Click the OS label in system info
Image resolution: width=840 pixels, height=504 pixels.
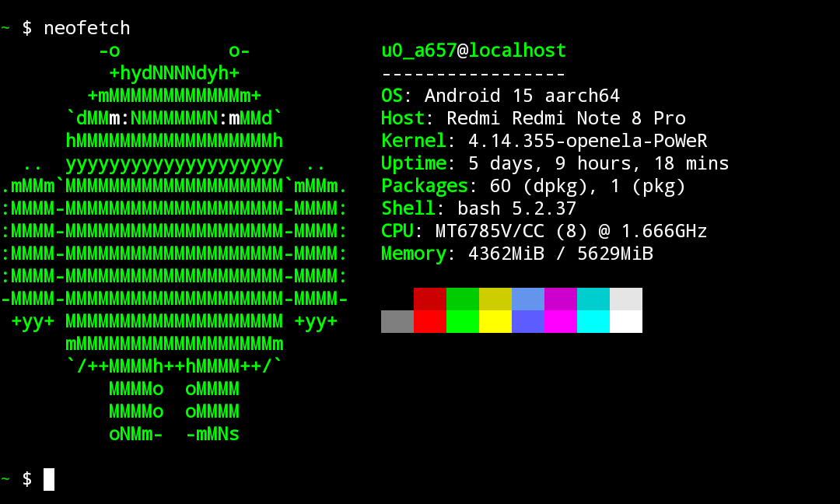point(391,96)
